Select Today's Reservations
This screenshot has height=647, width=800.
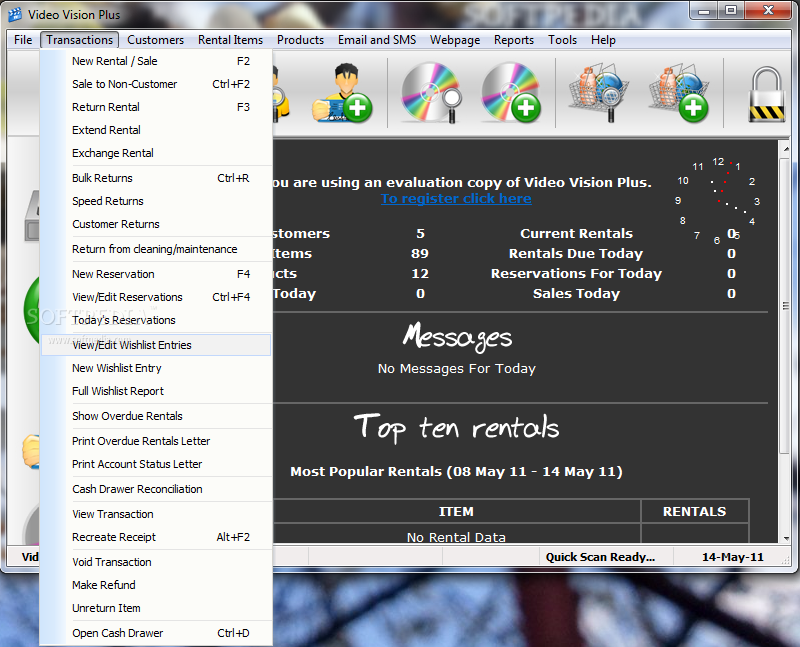coord(156,320)
